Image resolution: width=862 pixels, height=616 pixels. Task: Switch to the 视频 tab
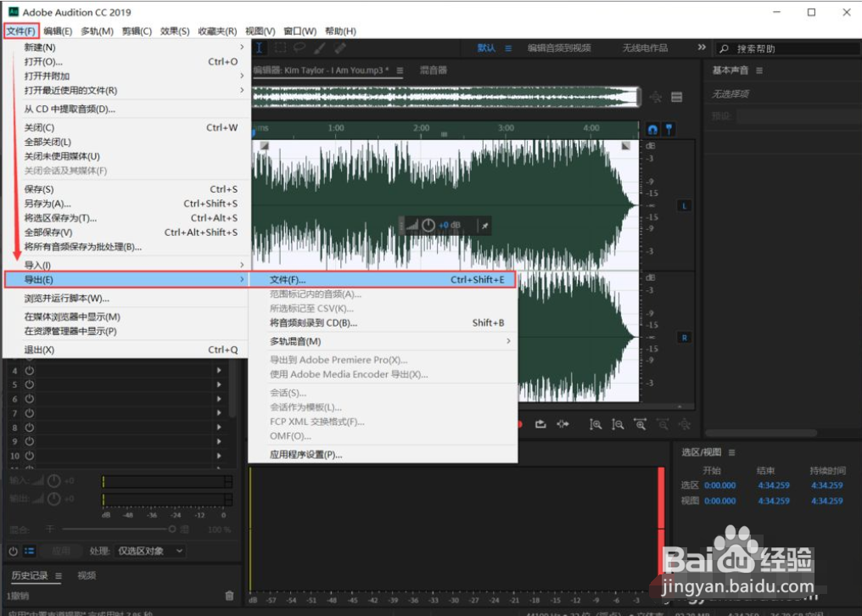click(x=87, y=576)
